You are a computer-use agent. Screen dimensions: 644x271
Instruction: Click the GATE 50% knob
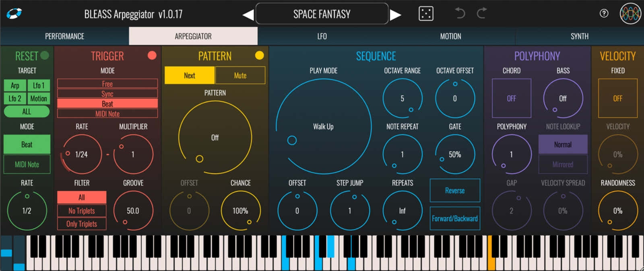coord(455,154)
